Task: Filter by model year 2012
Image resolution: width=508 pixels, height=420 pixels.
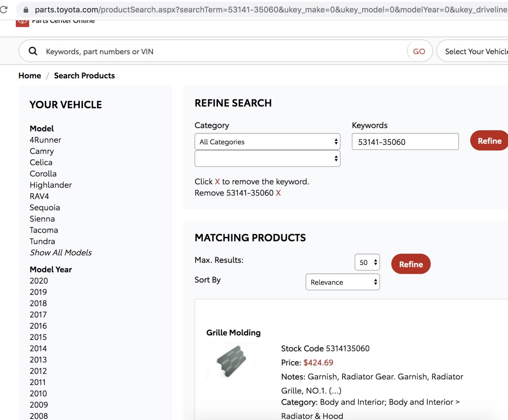Action: [x=38, y=371]
